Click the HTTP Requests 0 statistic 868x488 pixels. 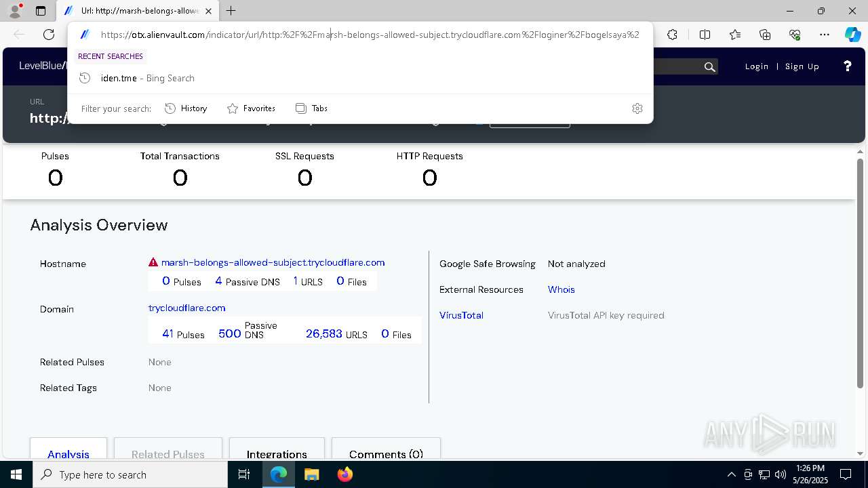click(430, 169)
